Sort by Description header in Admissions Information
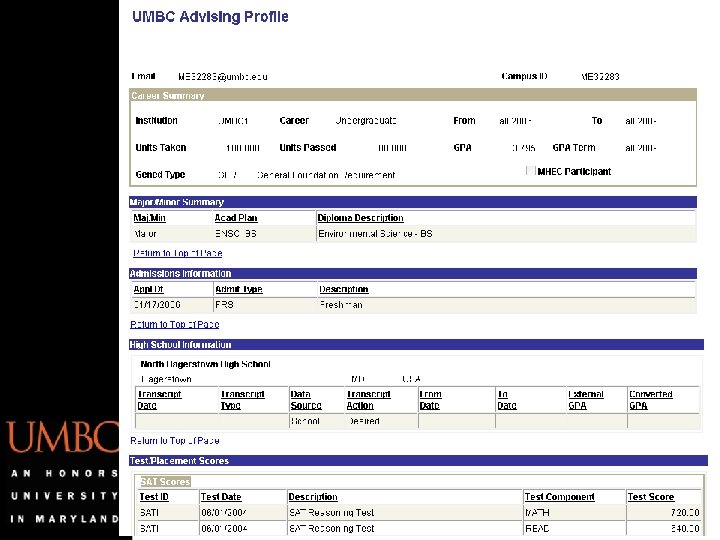The image size is (720, 540). click(x=343, y=289)
